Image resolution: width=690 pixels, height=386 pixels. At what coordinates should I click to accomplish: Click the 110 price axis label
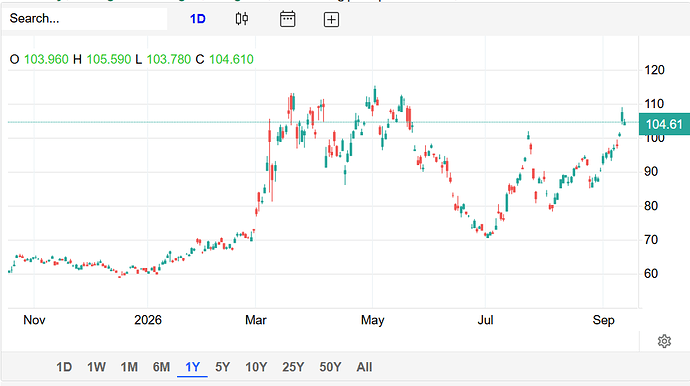click(654, 104)
